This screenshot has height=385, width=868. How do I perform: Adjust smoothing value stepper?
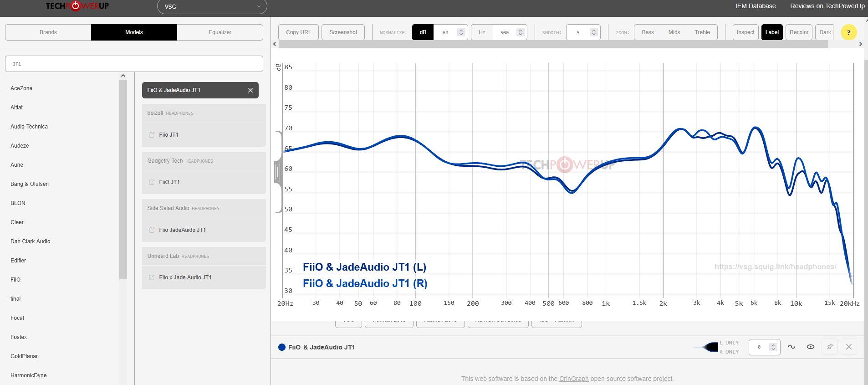(593, 32)
